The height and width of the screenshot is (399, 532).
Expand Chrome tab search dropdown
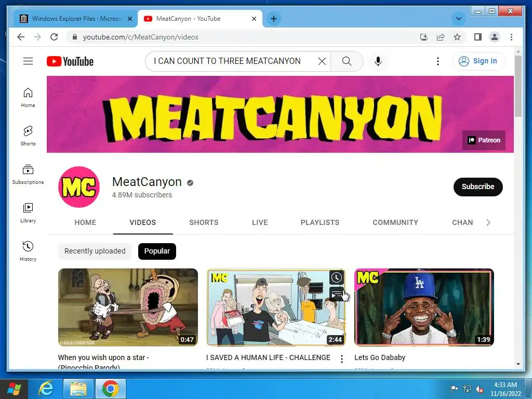coord(458,19)
